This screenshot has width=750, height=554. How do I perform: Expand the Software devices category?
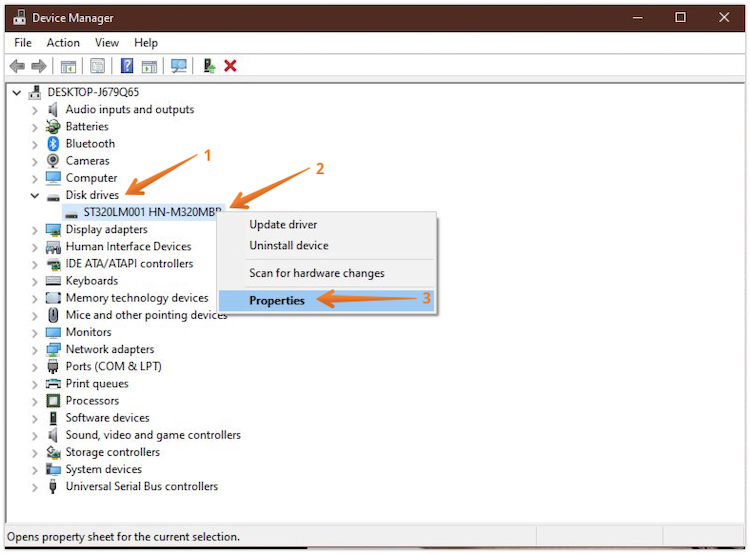(x=34, y=418)
